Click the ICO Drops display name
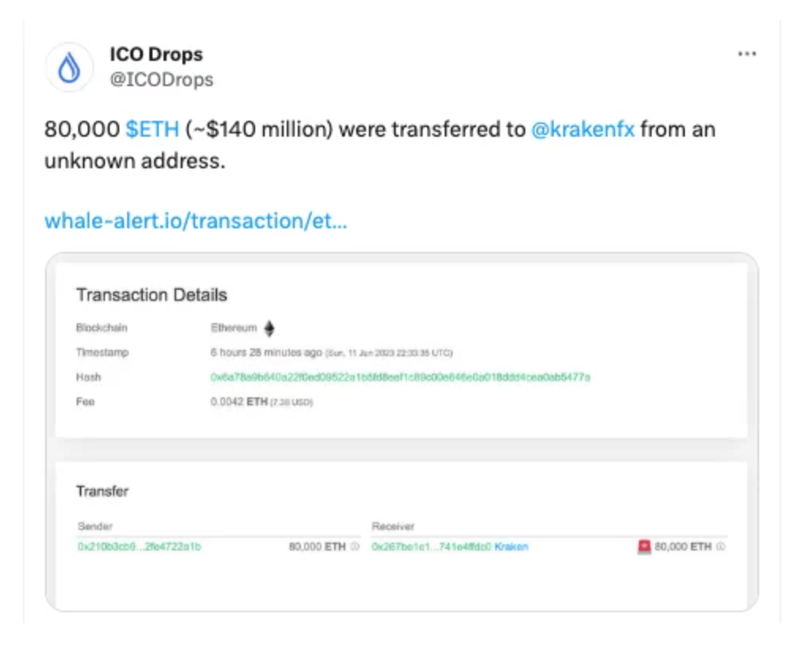 (x=156, y=54)
